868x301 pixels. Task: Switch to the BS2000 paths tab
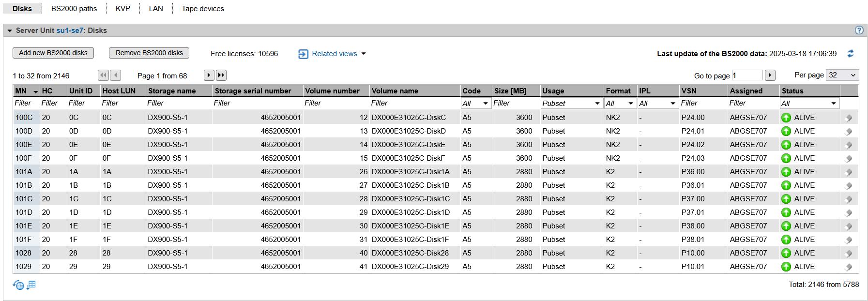(x=74, y=9)
